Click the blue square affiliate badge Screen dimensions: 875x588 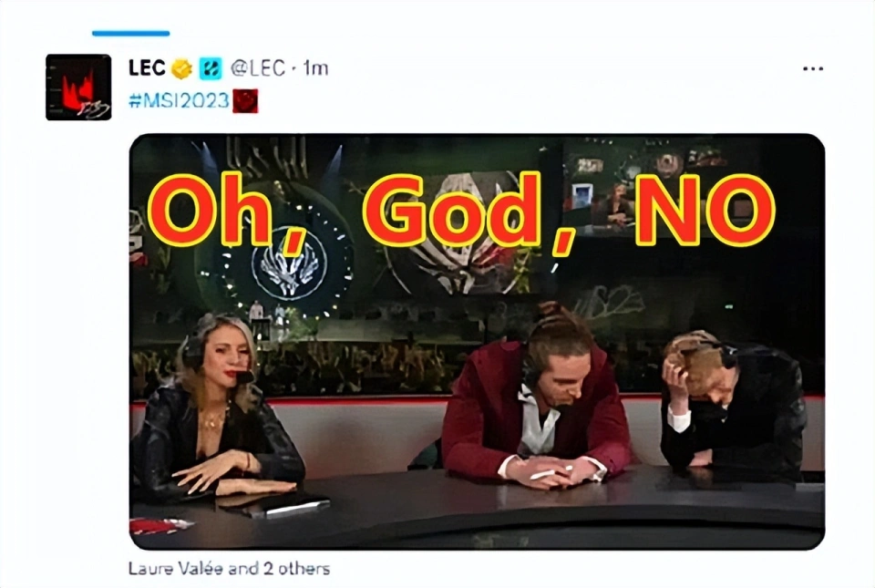pos(211,68)
